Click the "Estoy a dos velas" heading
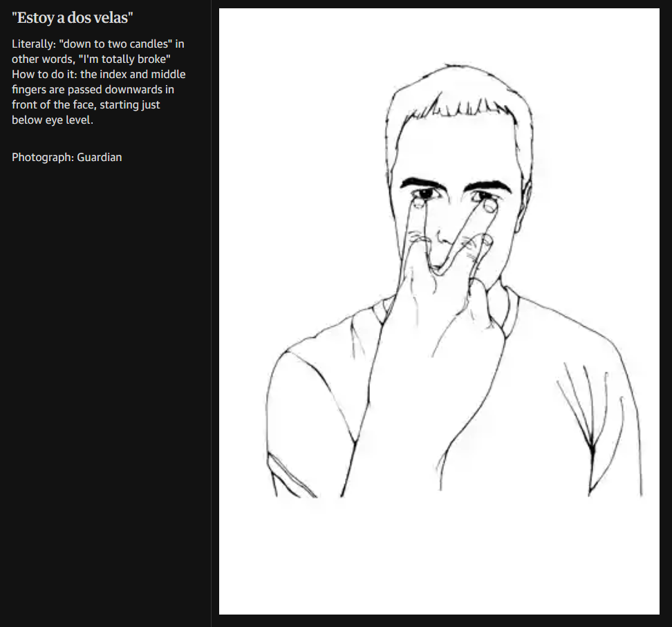 (x=73, y=17)
